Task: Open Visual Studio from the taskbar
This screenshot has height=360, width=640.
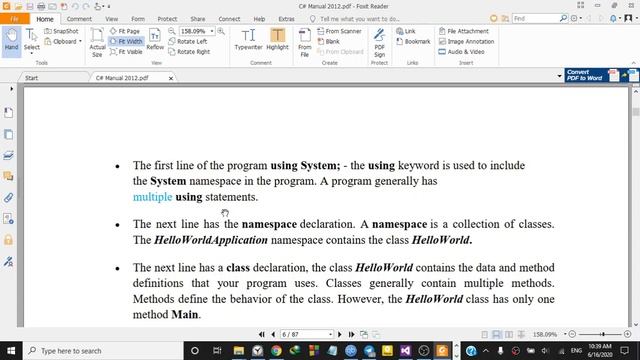Action: [405, 351]
